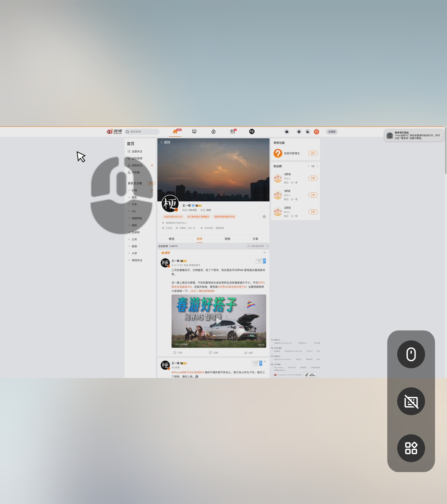
Task: Tap the keyboard-disabled overlay button
Action: coord(411,401)
